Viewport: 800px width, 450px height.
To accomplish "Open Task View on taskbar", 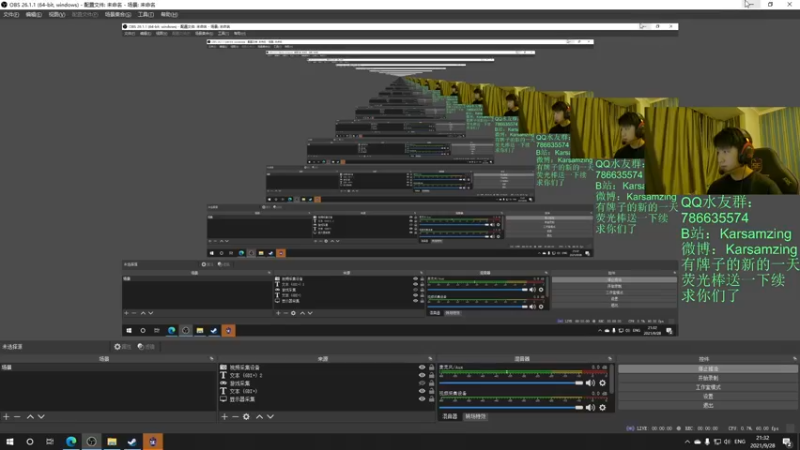I will click(50, 442).
